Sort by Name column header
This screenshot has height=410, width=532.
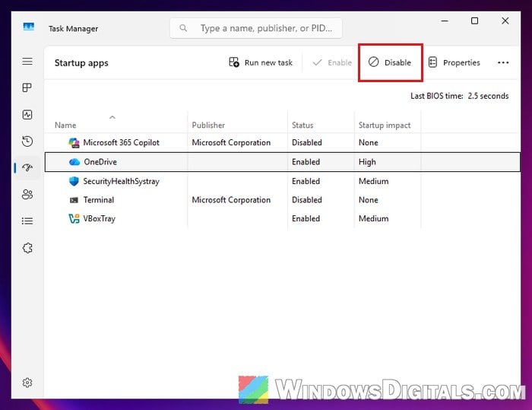coord(65,125)
